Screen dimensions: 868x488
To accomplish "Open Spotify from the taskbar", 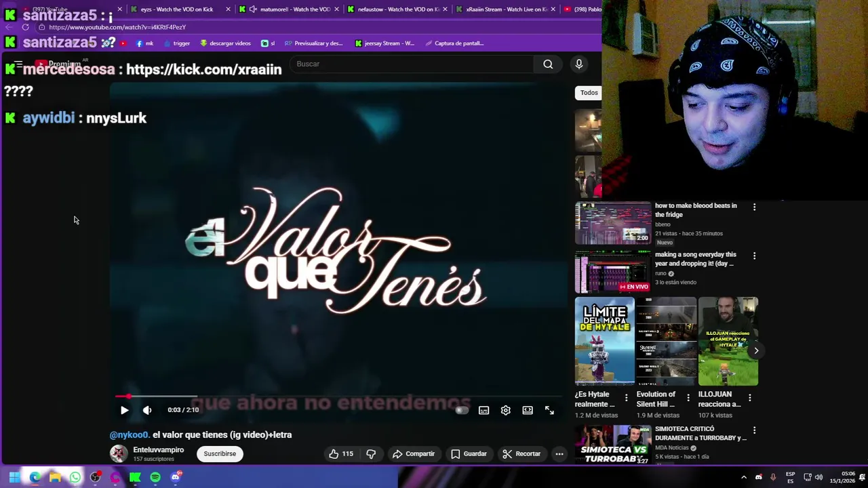I will point(155,478).
